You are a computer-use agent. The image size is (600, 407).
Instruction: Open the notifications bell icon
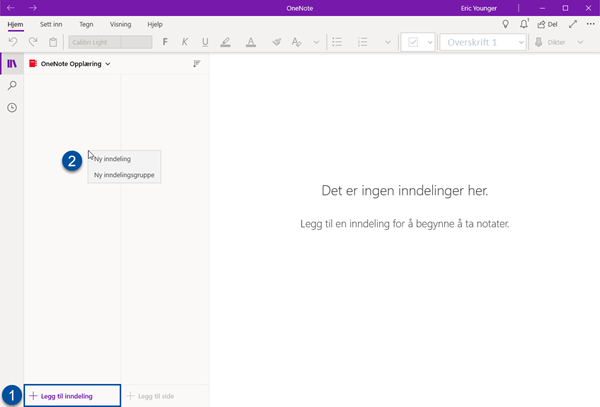(x=523, y=23)
